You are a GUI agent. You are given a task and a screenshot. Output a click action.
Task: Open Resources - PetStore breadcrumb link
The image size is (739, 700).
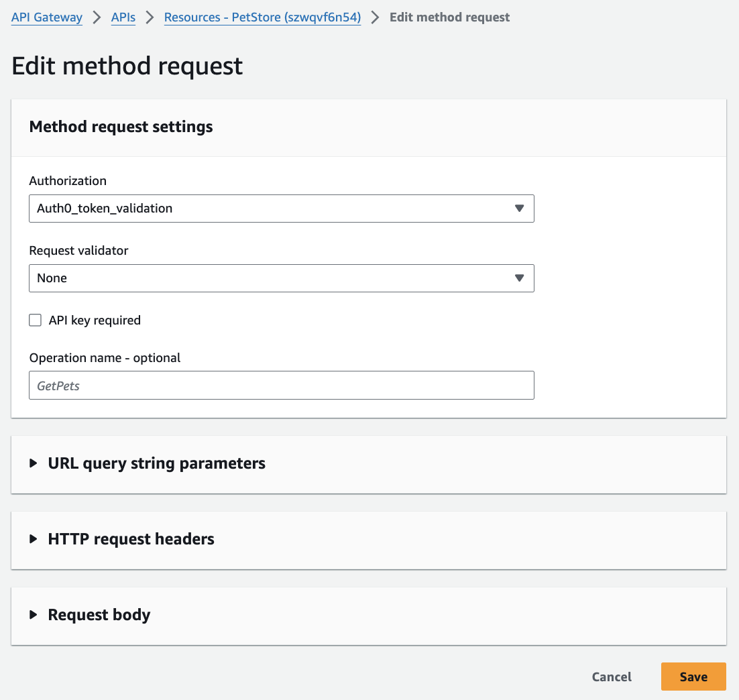click(262, 17)
